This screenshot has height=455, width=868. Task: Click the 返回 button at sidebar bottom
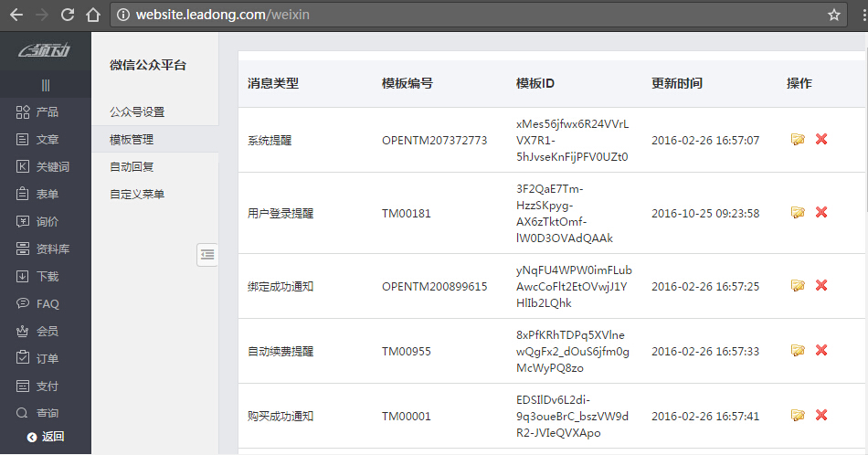46,437
